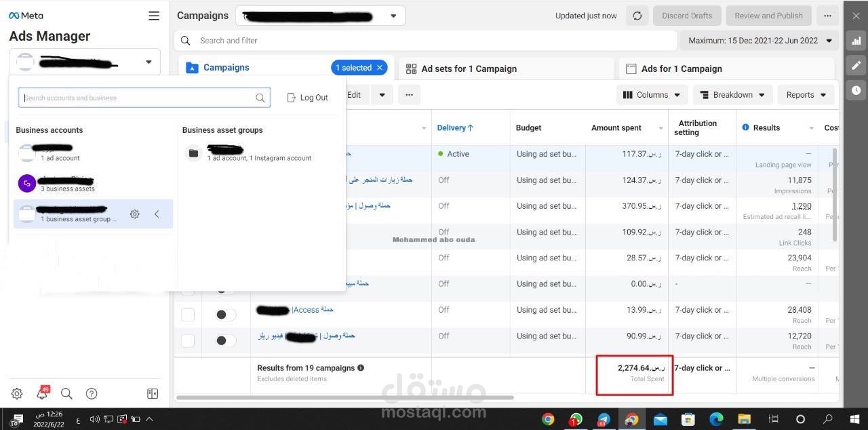Open the Windows Start menu

tap(855, 419)
